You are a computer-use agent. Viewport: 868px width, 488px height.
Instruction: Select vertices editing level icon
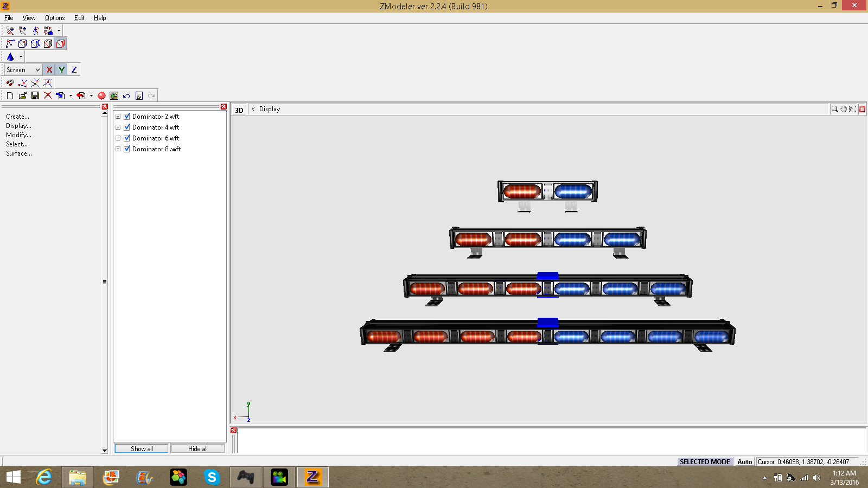tap(10, 43)
